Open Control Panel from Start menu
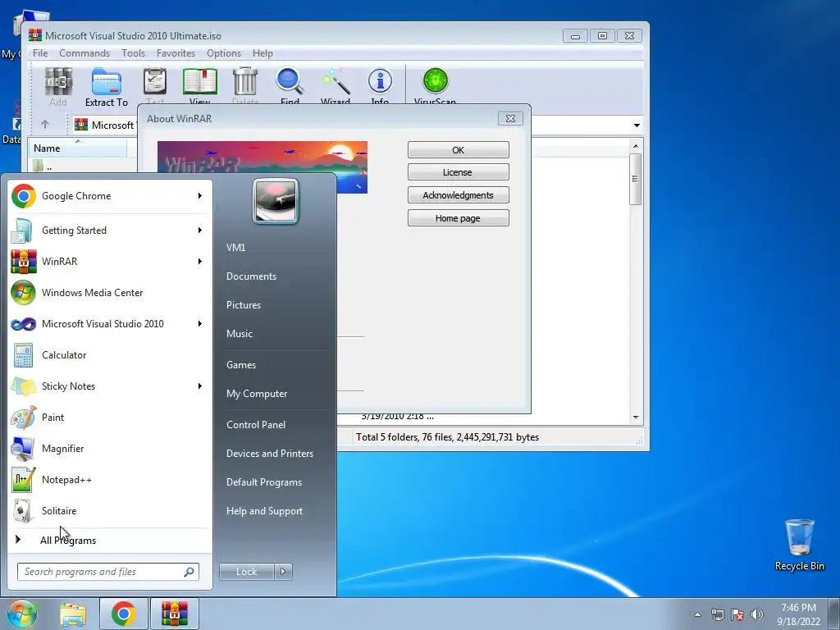840x630 pixels. tap(256, 425)
